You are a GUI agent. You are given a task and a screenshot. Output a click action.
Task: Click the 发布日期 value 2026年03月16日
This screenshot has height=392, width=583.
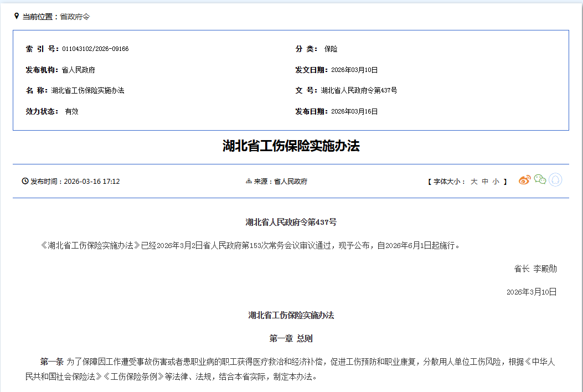(354, 112)
